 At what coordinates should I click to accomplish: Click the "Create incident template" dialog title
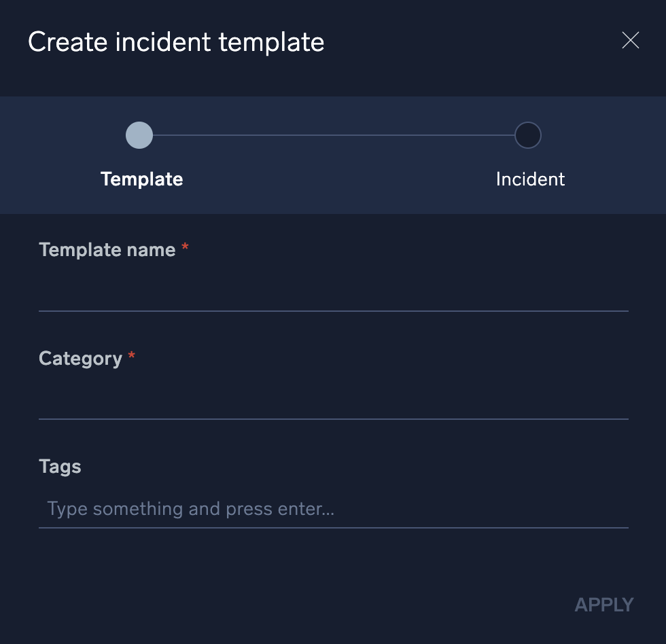click(x=176, y=42)
